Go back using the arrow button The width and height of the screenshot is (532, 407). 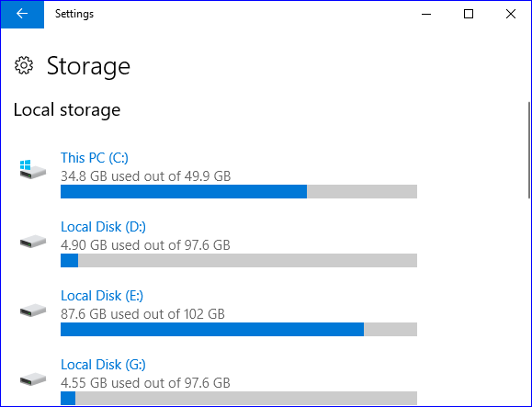pos(22,14)
